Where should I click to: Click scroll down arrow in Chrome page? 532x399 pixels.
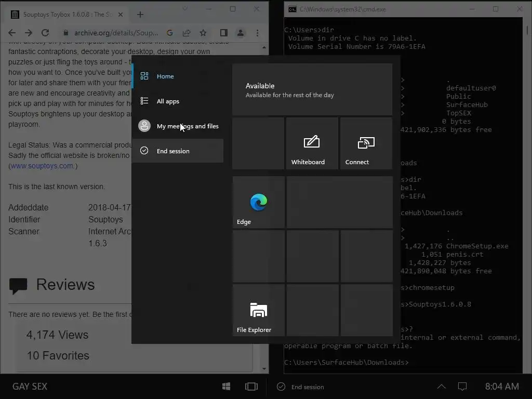[x=264, y=369]
